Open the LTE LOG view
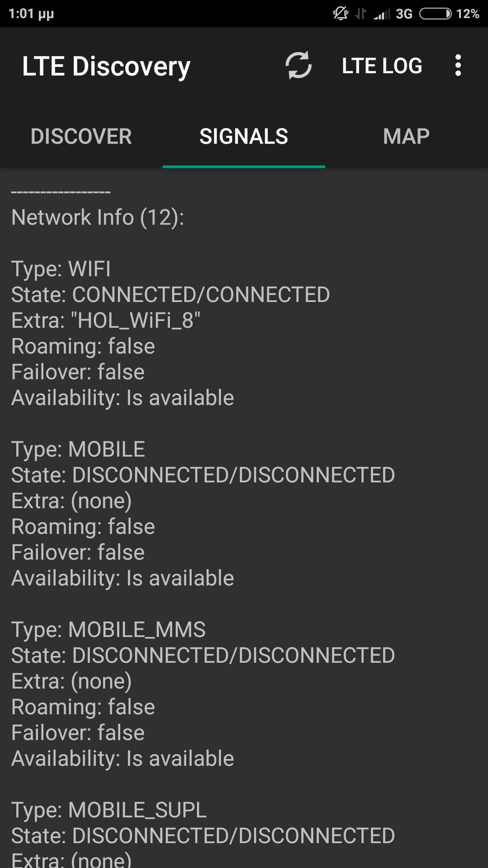 [x=382, y=66]
